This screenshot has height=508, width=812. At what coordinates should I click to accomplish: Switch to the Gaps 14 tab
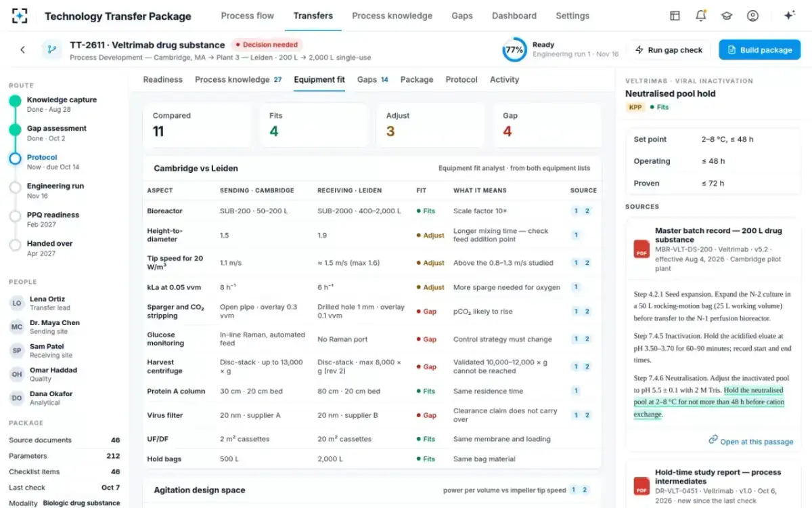click(x=373, y=79)
